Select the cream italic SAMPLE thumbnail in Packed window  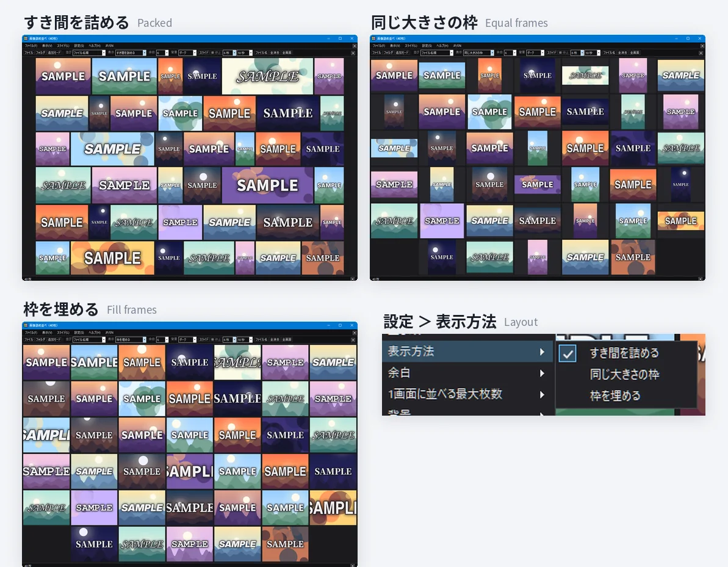(x=267, y=76)
